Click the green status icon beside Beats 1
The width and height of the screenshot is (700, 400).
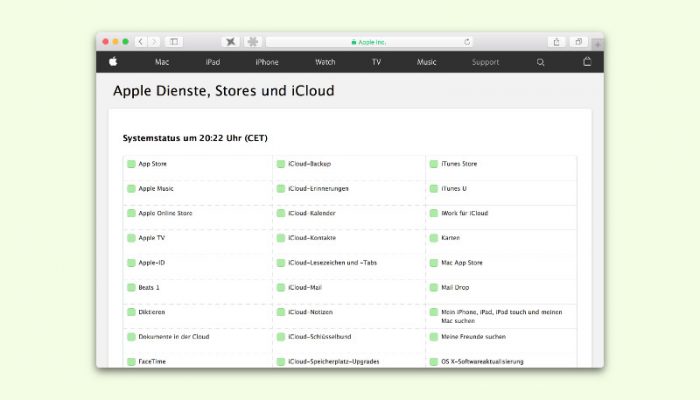(131, 288)
